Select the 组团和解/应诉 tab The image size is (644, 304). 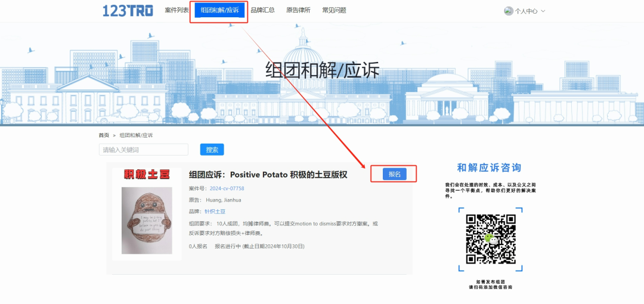tap(219, 10)
